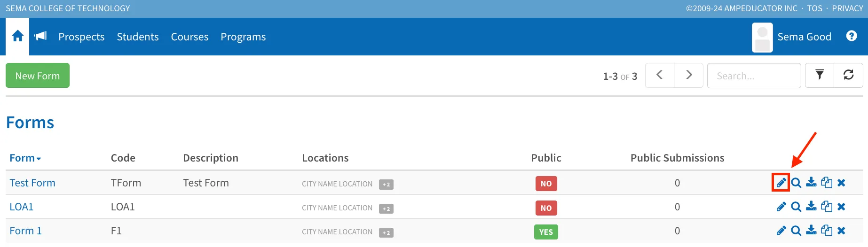Go to the Home dashboard icon
The width and height of the screenshot is (868, 247).
tap(17, 36)
